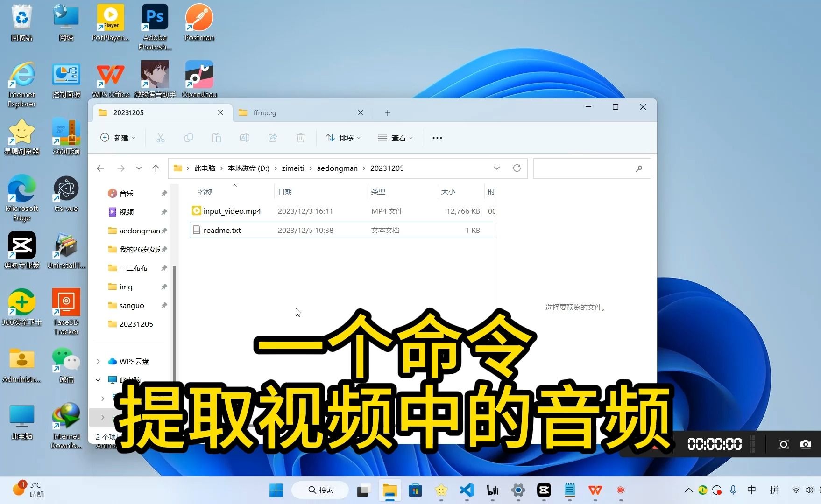Click the Share icon in Explorer toolbar

[x=273, y=138]
